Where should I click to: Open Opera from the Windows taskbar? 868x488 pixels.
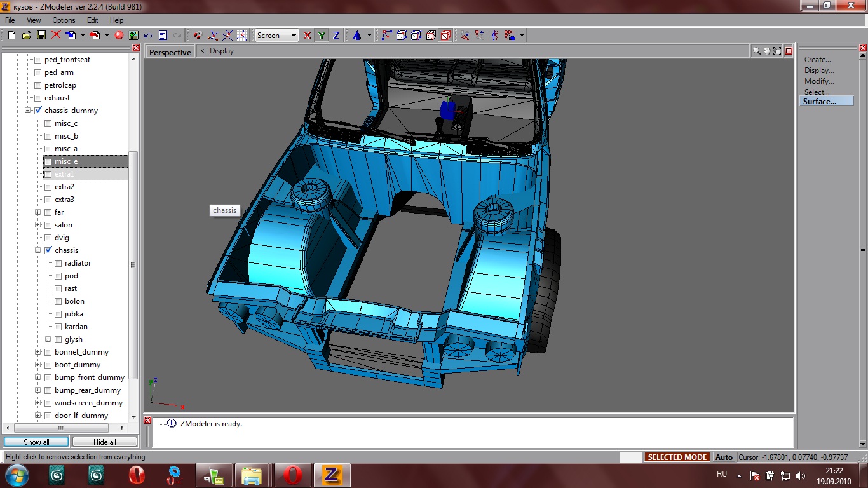coord(293,475)
